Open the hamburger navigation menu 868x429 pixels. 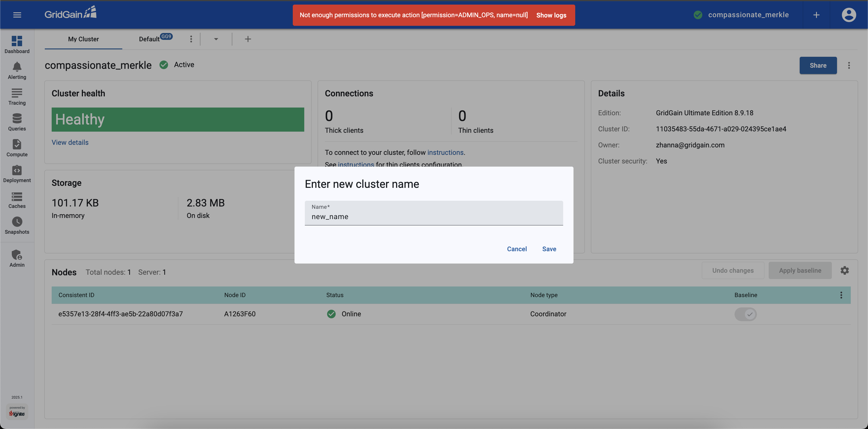point(17,15)
